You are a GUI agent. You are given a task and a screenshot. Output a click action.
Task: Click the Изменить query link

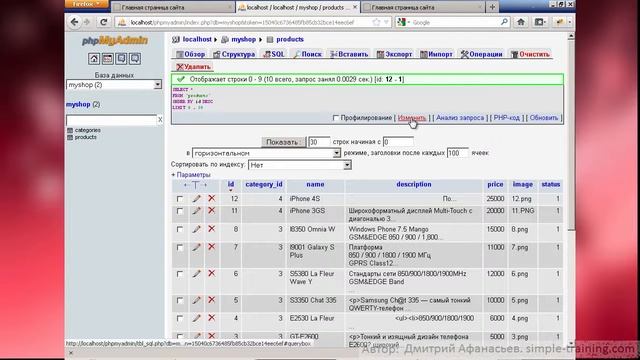pos(412,118)
